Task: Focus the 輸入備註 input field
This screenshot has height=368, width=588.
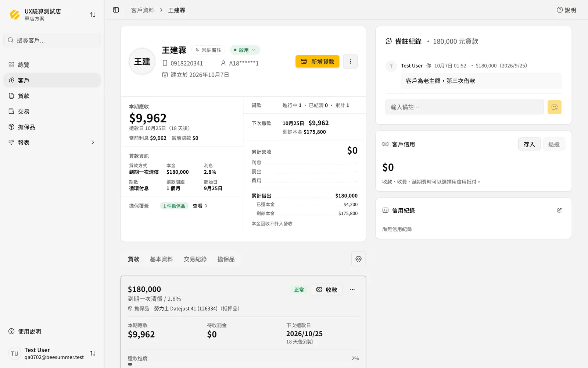Action: 465,107
